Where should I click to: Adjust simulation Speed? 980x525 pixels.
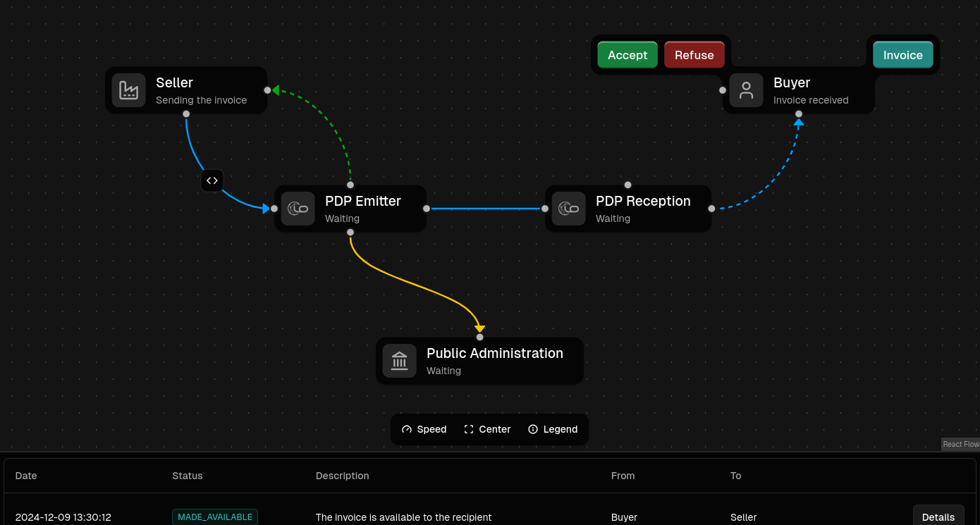(x=424, y=429)
